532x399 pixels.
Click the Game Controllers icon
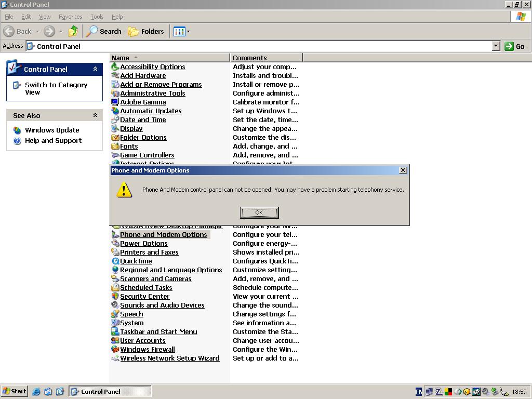[115, 155]
